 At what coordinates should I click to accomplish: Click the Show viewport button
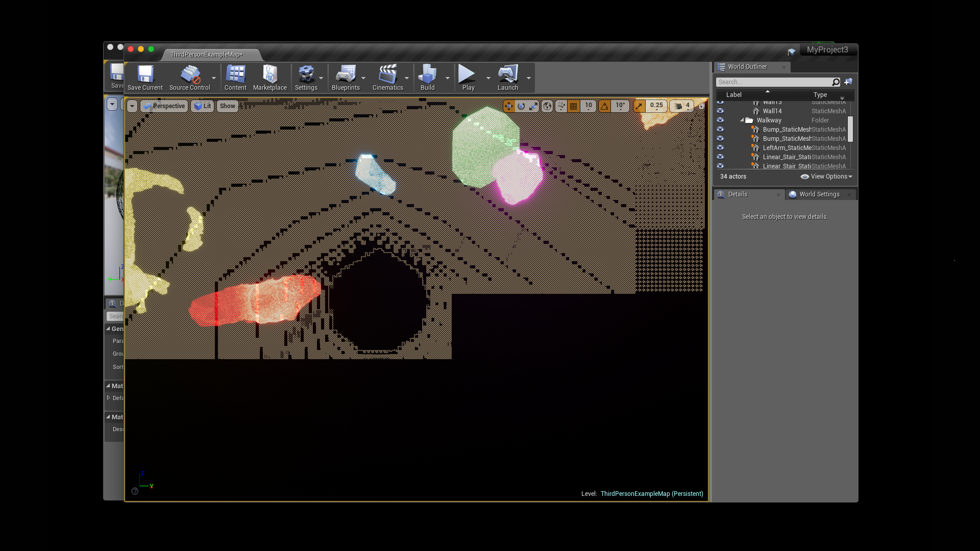[x=228, y=106]
